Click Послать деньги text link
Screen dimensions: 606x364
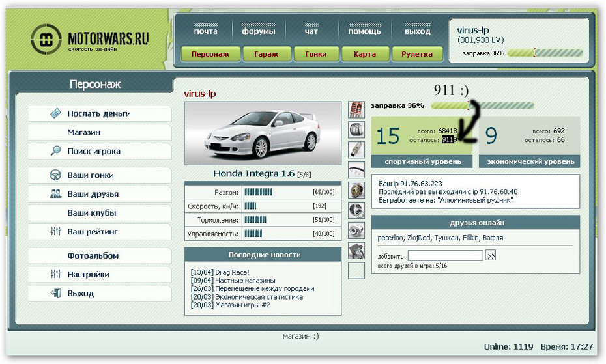coord(99,113)
